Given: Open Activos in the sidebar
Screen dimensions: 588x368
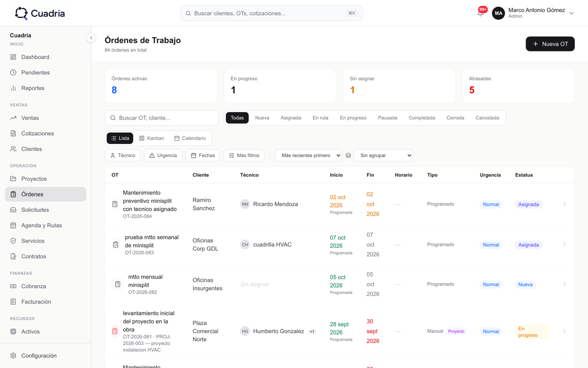Looking at the screenshot, I should (x=46, y=332).
